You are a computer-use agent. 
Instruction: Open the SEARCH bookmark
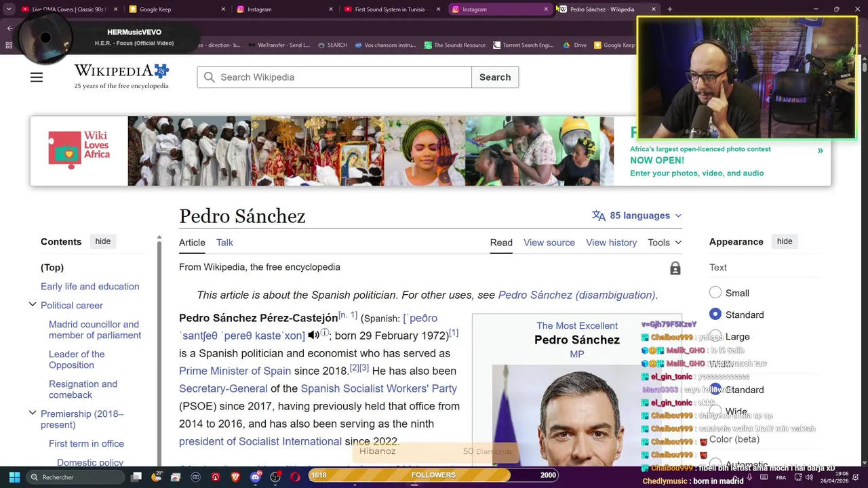[332, 45]
